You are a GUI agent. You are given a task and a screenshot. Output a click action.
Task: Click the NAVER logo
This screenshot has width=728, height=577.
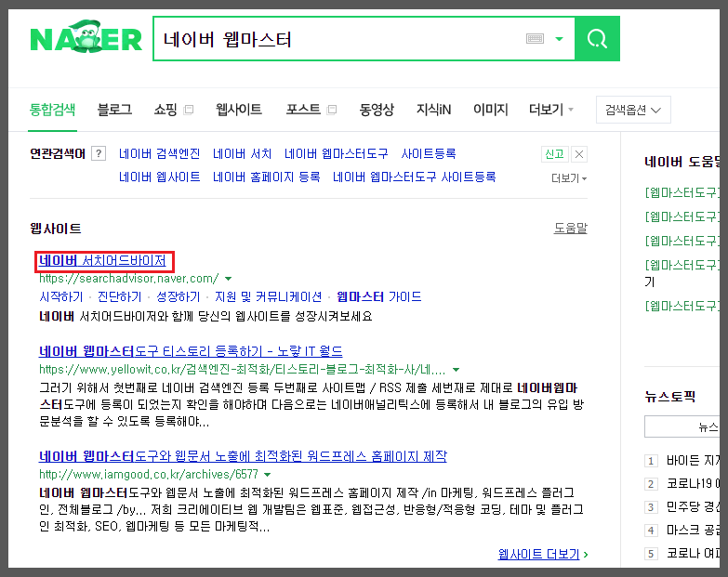[x=86, y=37]
